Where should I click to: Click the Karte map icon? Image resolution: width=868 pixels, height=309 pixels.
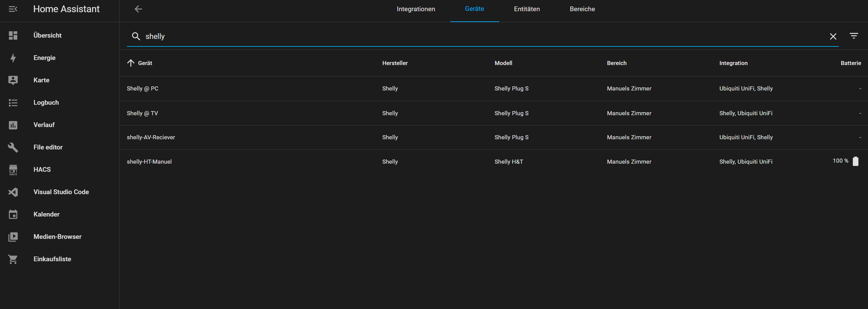(13, 80)
